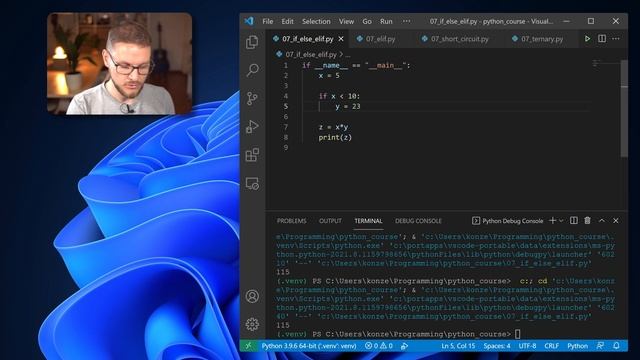Image resolution: width=640 pixels, height=360 pixels.
Task: Open the Manage gear icon
Action: pyautogui.click(x=252, y=324)
